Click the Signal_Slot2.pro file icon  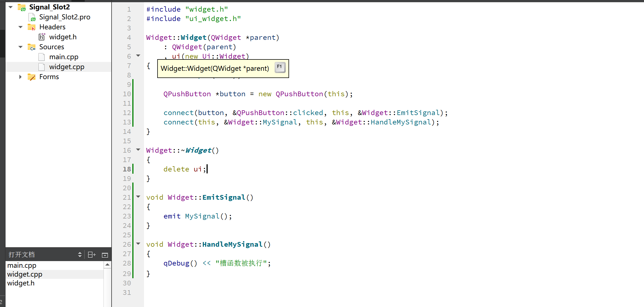click(32, 17)
